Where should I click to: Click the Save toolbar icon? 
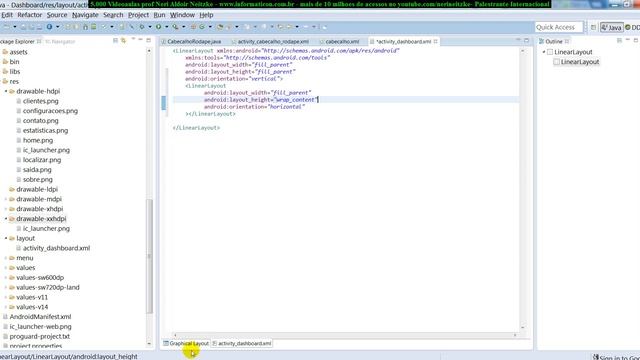pos(23,27)
